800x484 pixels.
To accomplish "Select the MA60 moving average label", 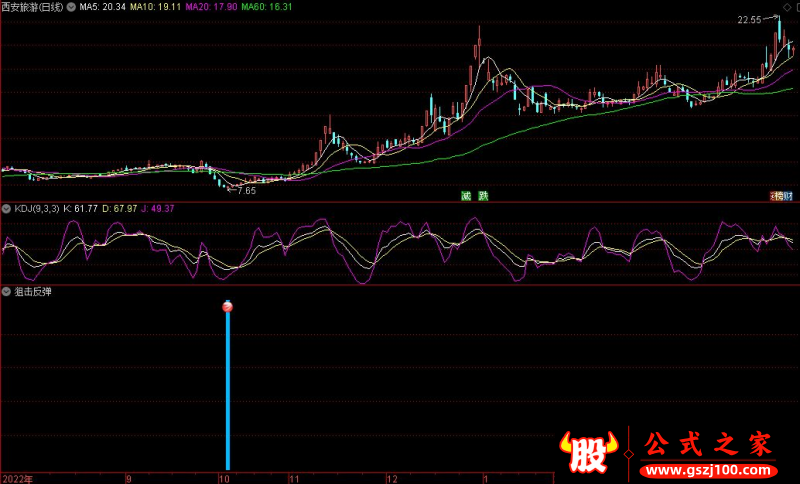I will (268, 7).
